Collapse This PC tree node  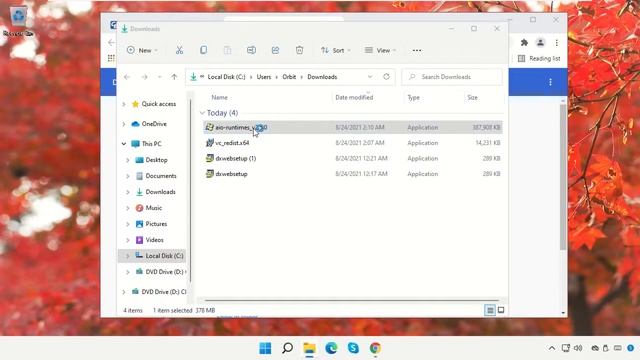(124, 144)
